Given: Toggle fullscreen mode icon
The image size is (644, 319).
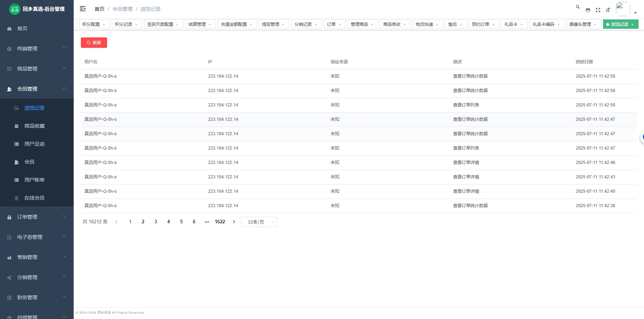Looking at the screenshot, I should pos(598,10).
